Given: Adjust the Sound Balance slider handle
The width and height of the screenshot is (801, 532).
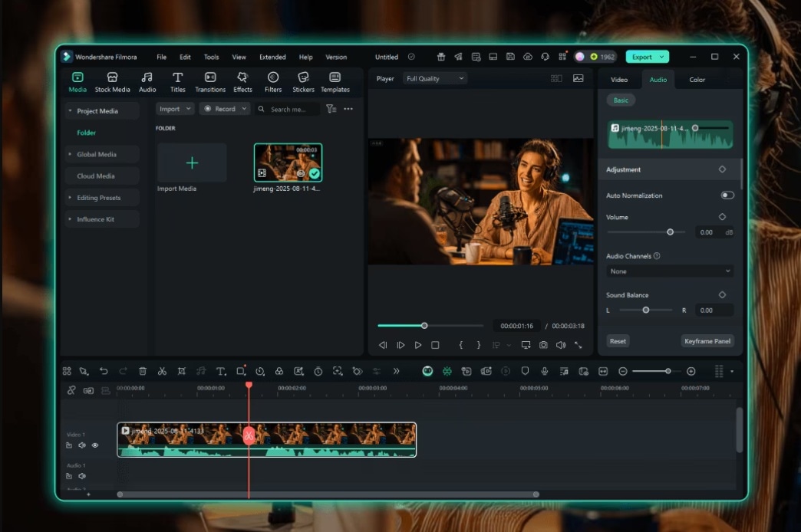Looking at the screenshot, I should [x=646, y=310].
